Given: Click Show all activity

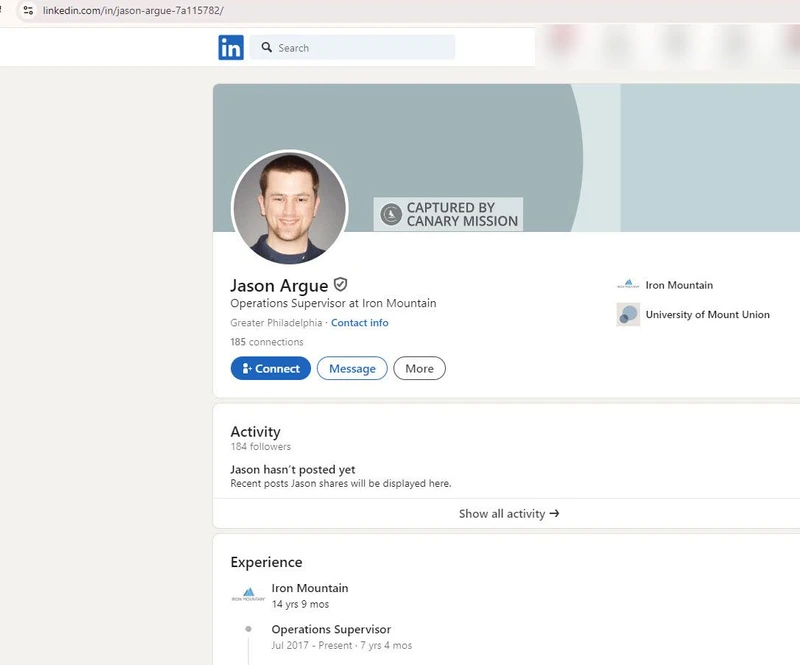Looking at the screenshot, I should [508, 513].
